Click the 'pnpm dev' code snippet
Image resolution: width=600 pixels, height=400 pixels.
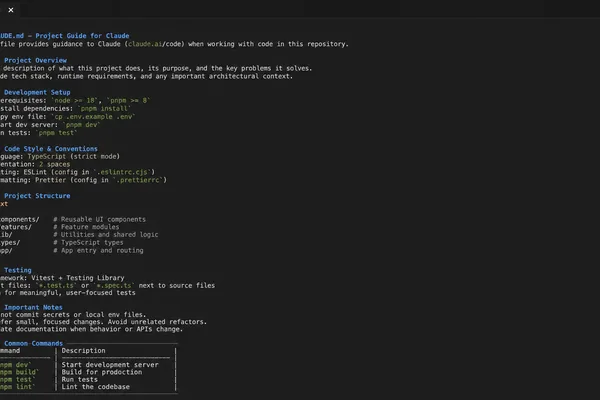coord(82,125)
